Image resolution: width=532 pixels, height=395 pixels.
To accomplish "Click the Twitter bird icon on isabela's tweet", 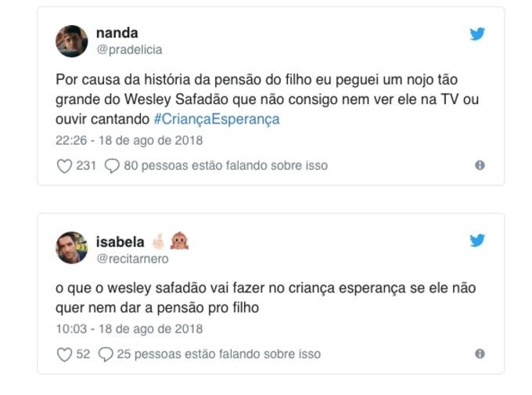I will tap(477, 240).
